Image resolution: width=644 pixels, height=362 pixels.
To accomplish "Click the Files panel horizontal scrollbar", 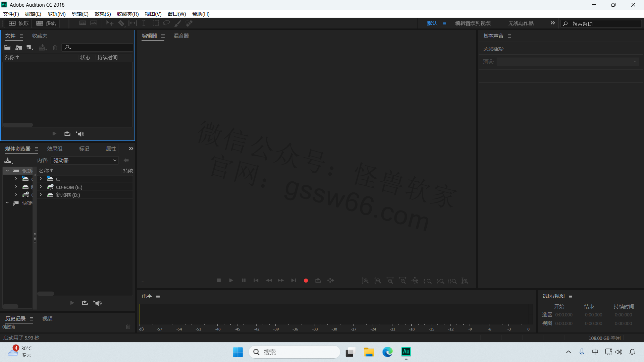I will [18, 125].
